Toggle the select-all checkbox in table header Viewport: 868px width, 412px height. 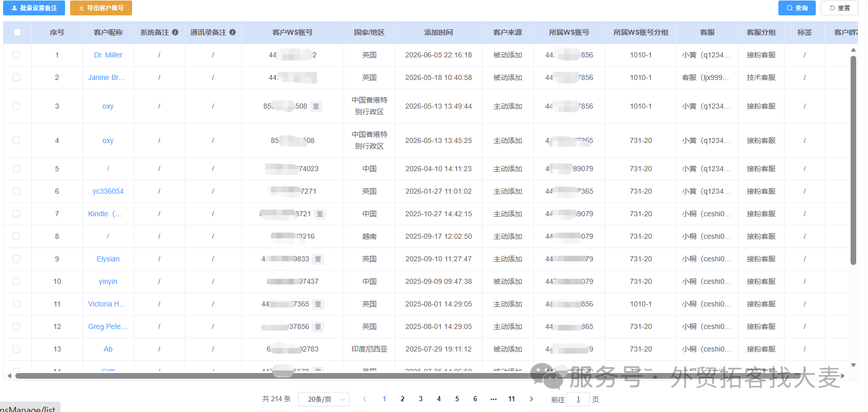17,32
